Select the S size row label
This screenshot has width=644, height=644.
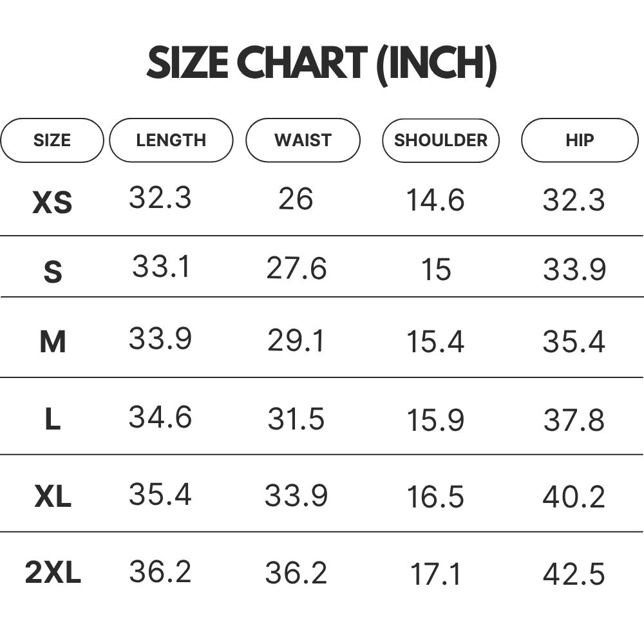pos(53,272)
